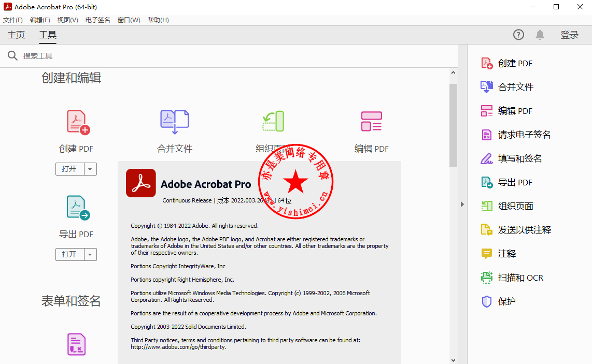Click the Export PDF (导出 PDF) large icon
The image size is (592, 364).
[x=78, y=208]
